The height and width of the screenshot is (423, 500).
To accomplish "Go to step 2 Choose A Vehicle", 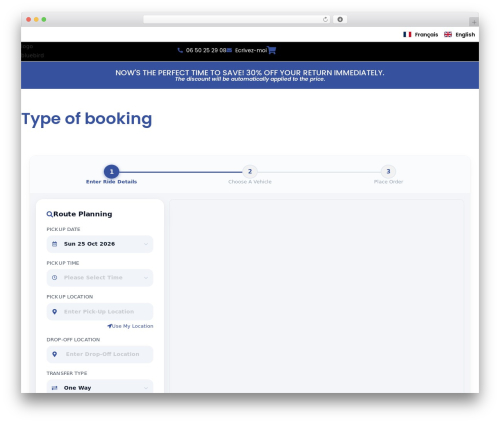I will [250, 172].
